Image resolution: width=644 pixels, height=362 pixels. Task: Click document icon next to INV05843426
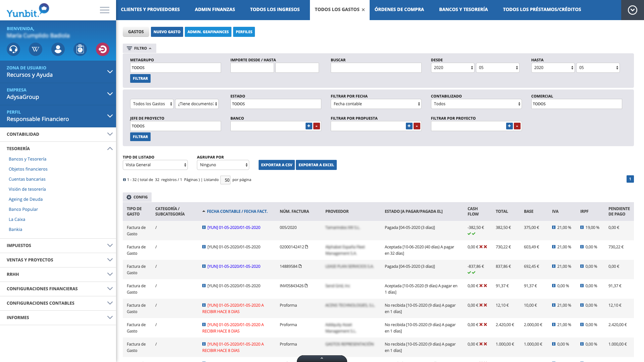(306, 286)
